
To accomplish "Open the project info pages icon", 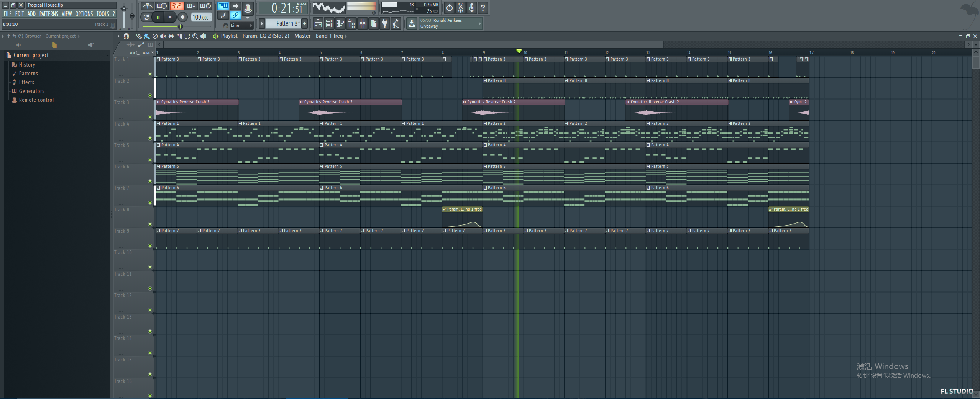I will pos(374,24).
